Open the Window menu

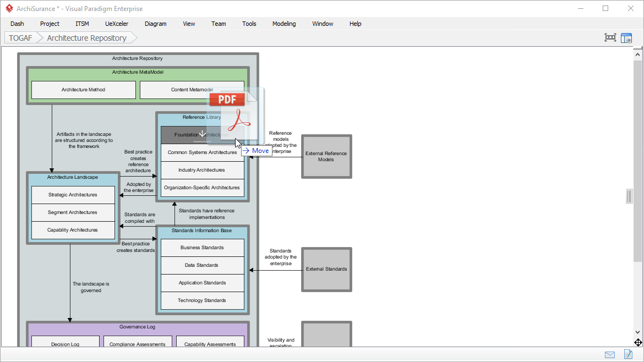tap(323, 24)
